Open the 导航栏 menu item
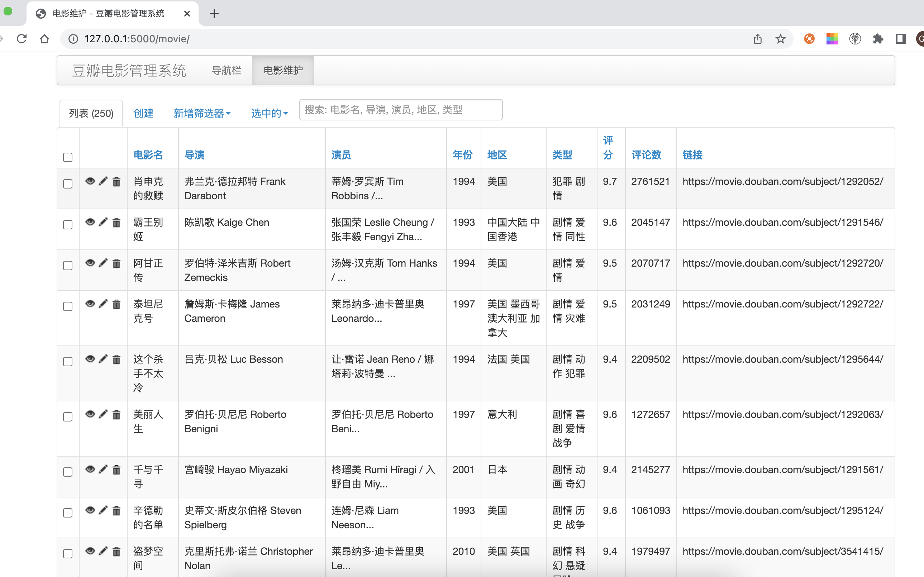Viewport: 924px width, 577px height. coord(226,70)
